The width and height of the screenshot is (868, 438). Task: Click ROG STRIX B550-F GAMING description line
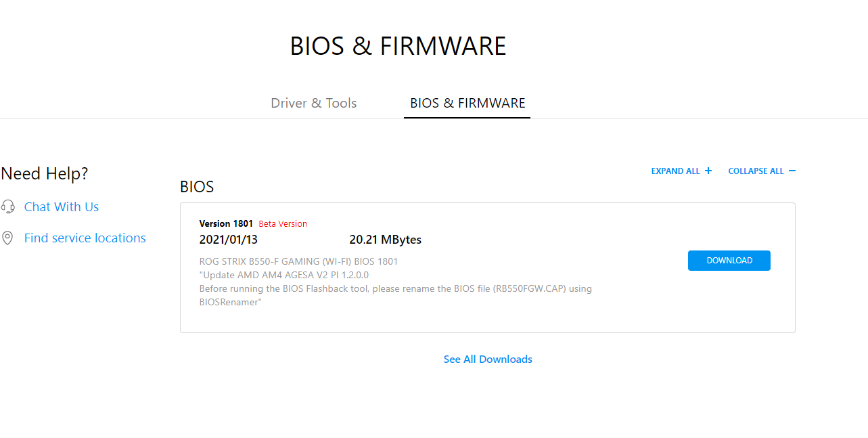pyautogui.click(x=298, y=261)
